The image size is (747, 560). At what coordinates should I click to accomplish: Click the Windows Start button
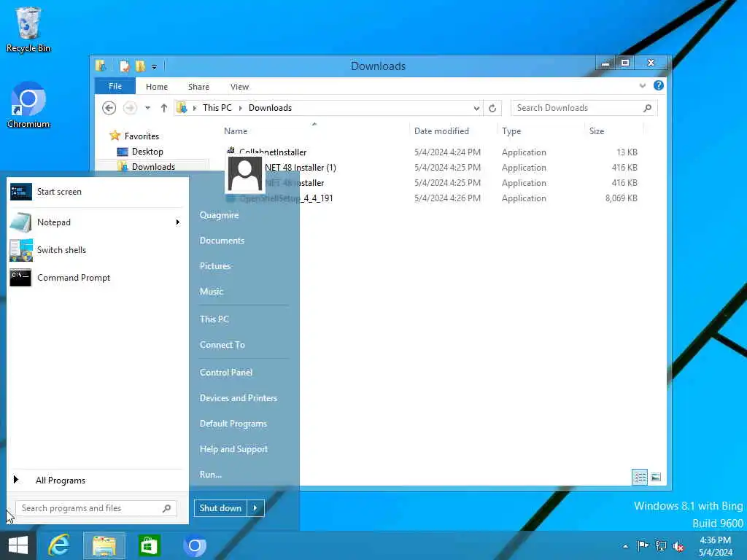pyautogui.click(x=18, y=545)
